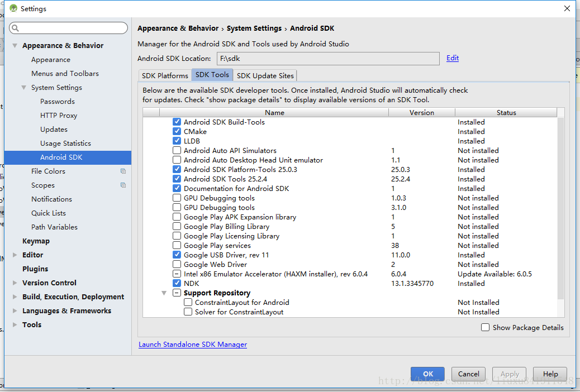Click the OK button
The width and height of the screenshot is (580, 392).
[x=427, y=374]
